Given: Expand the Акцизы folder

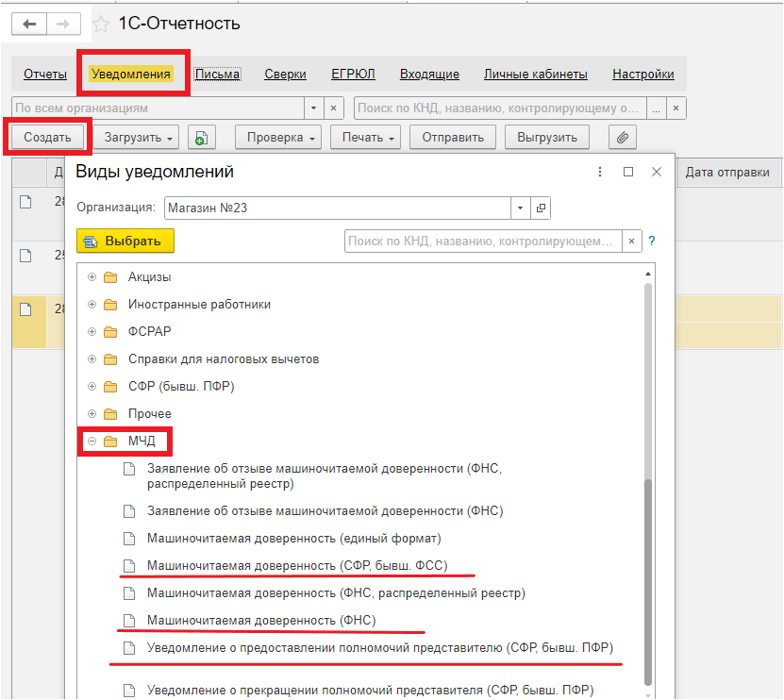Looking at the screenshot, I should (92, 277).
